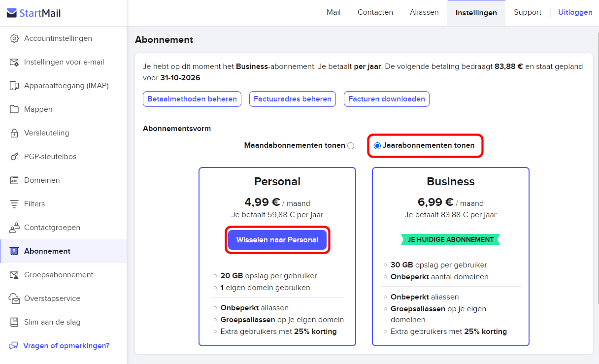The height and width of the screenshot is (364, 599).
Task: Click the Domeinen browser icon
Action: pyautogui.click(x=14, y=180)
